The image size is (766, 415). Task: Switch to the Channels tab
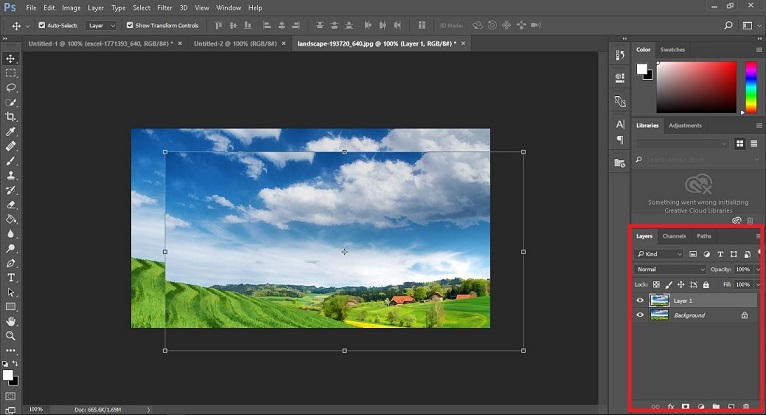674,236
